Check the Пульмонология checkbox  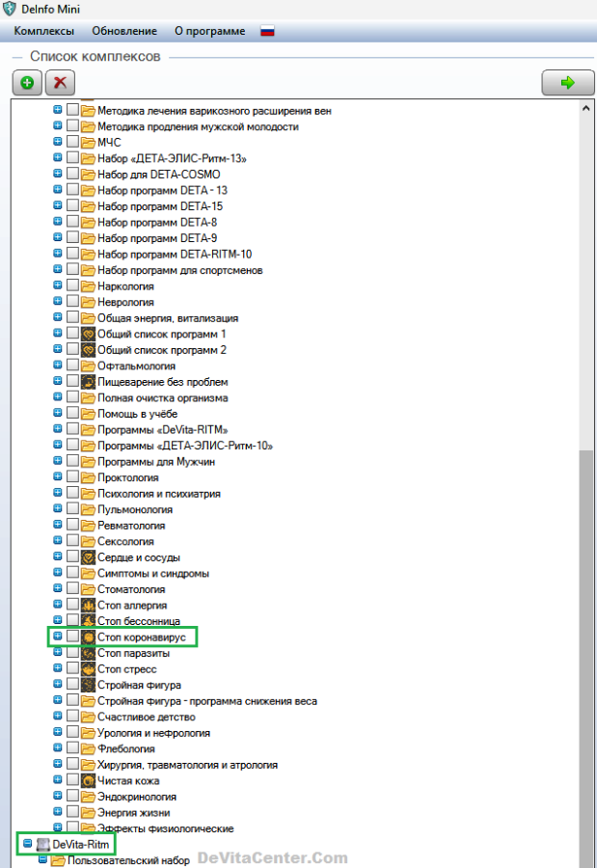[x=72, y=509]
